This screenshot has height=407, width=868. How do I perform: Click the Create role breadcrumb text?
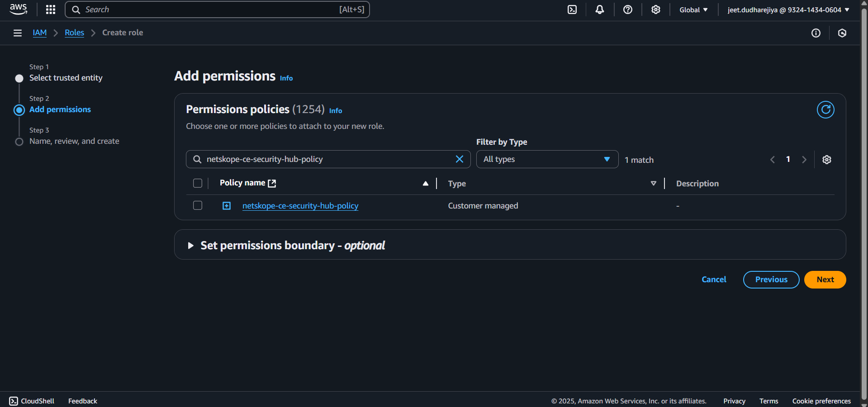coord(123,33)
